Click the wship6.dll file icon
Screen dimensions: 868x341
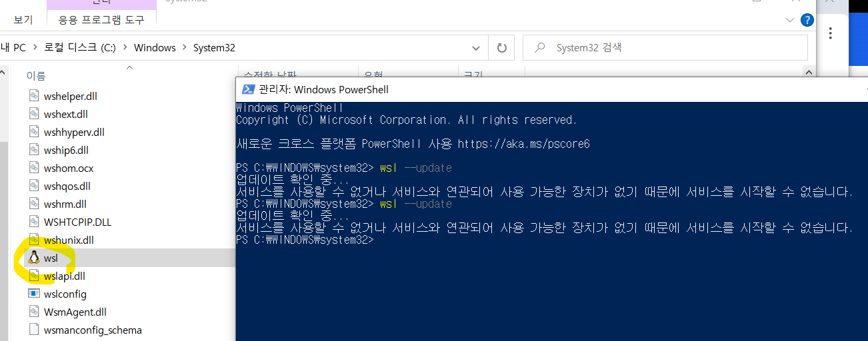pyautogui.click(x=34, y=150)
